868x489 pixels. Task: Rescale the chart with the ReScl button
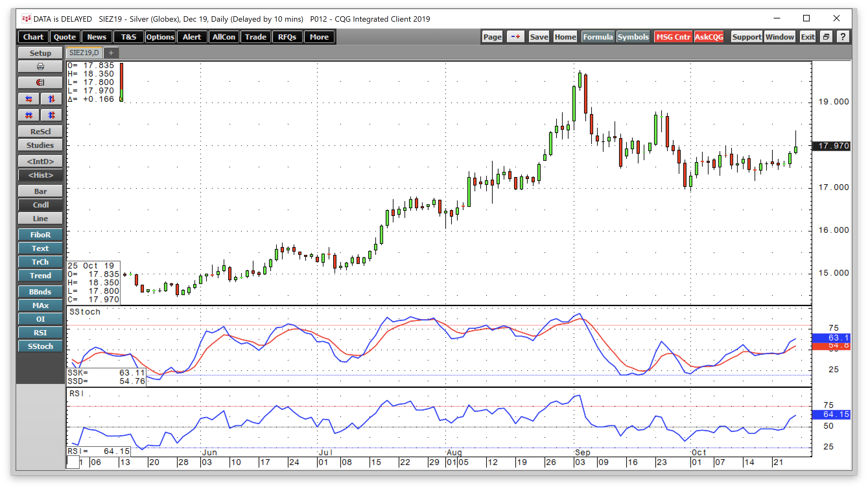(40, 131)
